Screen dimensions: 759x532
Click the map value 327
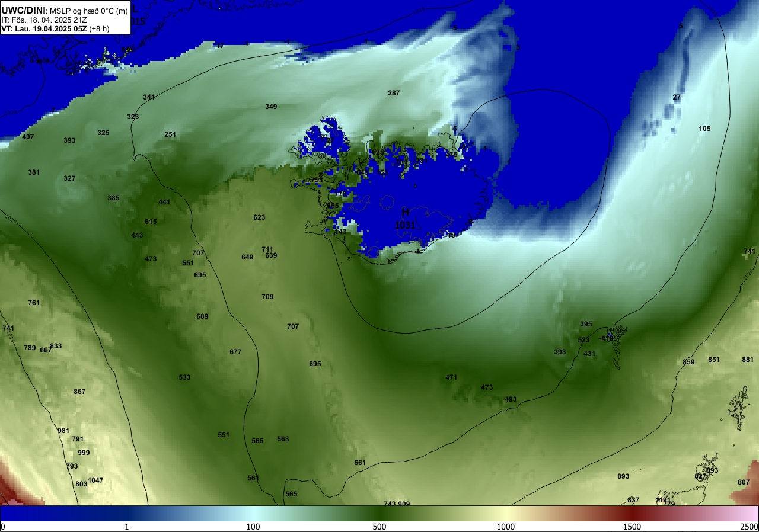click(x=69, y=178)
